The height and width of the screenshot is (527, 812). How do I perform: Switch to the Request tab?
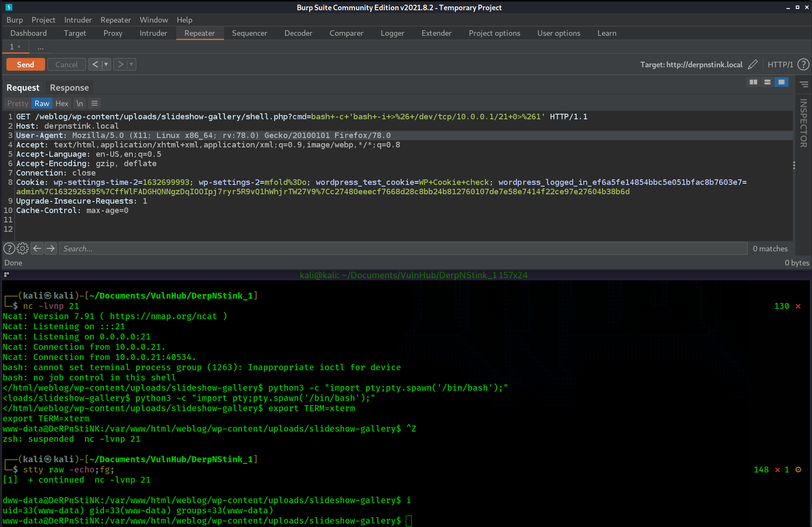pyautogui.click(x=23, y=87)
